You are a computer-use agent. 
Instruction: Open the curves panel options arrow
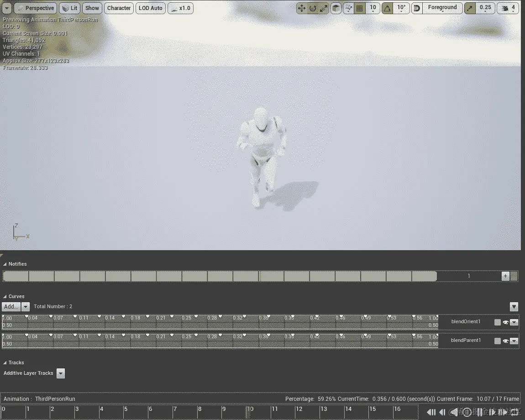(x=514, y=306)
